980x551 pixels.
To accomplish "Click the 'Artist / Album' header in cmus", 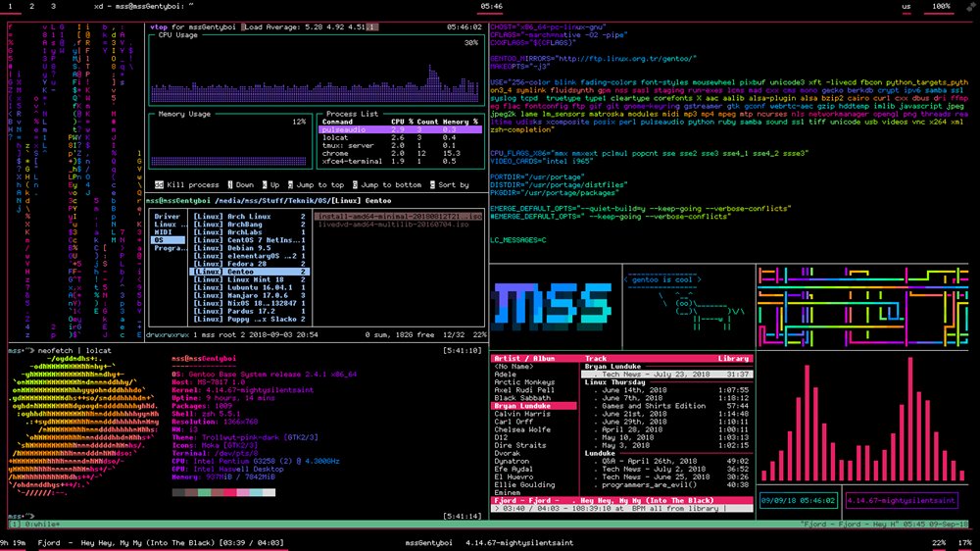I will tap(524, 359).
